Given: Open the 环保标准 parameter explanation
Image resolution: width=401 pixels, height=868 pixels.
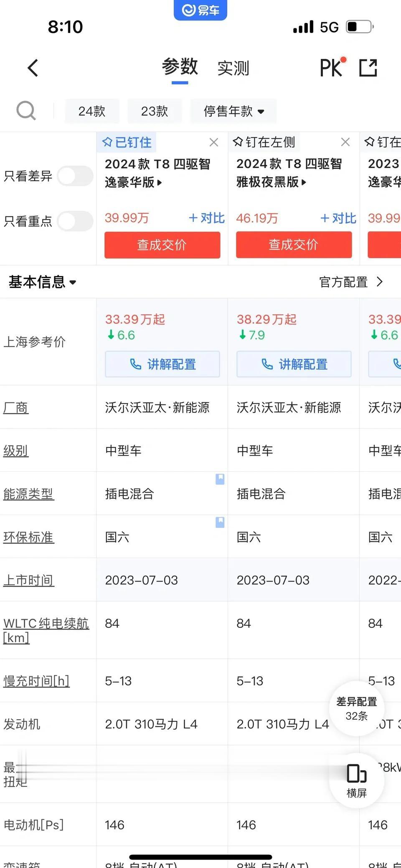Looking at the screenshot, I should (28, 537).
